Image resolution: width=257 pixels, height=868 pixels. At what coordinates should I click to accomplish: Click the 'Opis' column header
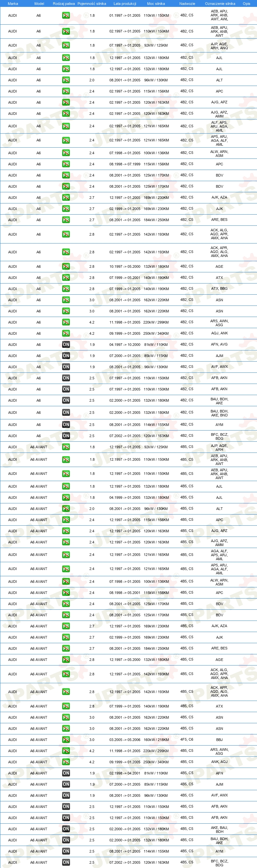click(x=246, y=4)
